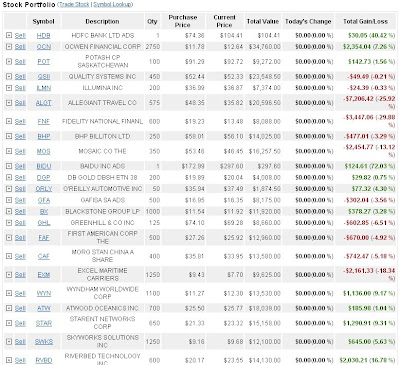
Task: Expand the ORLY row plus box
Action: pyautogui.click(x=9, y=189)
